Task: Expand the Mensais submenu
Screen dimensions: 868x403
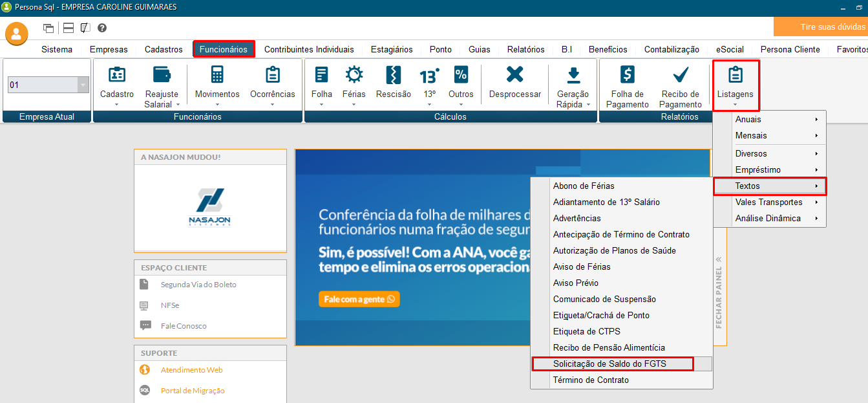Action: [x=770, y=135]
